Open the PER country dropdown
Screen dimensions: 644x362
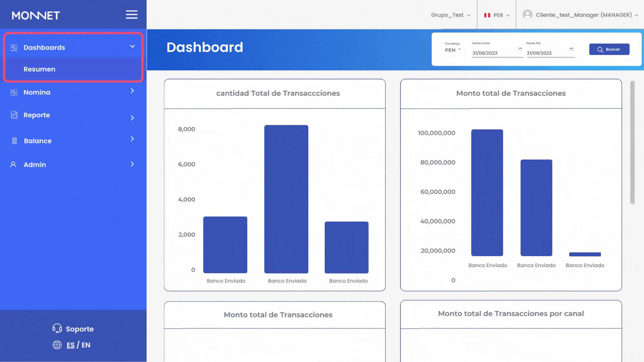(497, 15)
